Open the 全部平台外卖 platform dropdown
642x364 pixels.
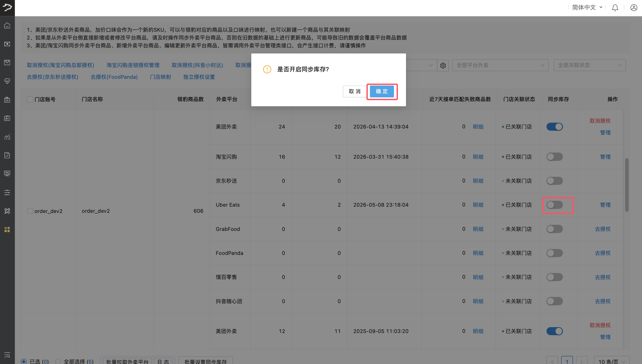pyautogui.click(x=500, y=65)
